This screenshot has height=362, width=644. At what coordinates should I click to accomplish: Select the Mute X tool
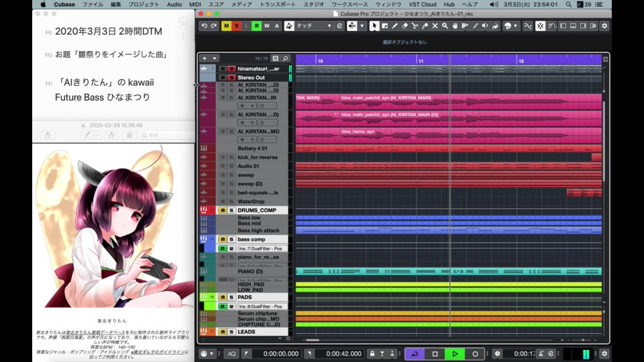click(435, 26)
